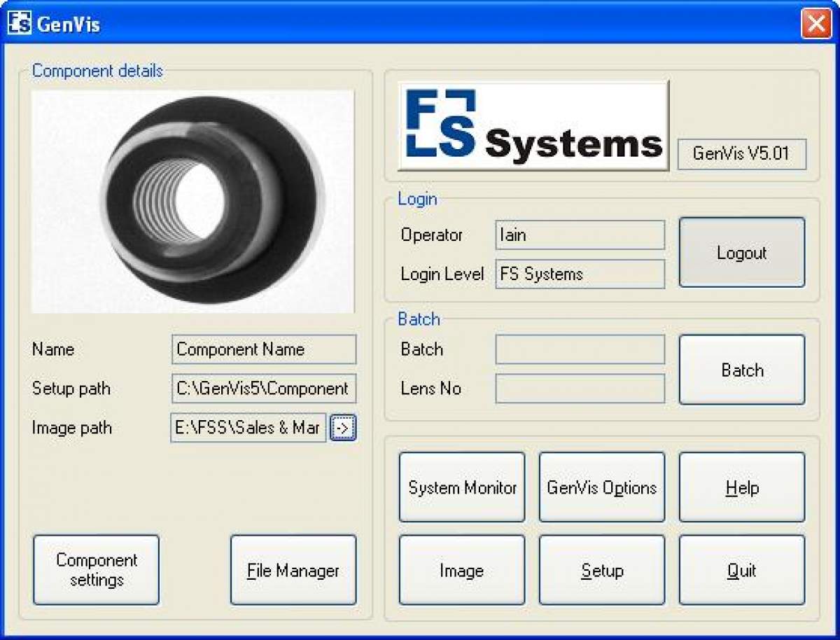Quit the GenVis application

pyautogui.click(x=742, y=570)
